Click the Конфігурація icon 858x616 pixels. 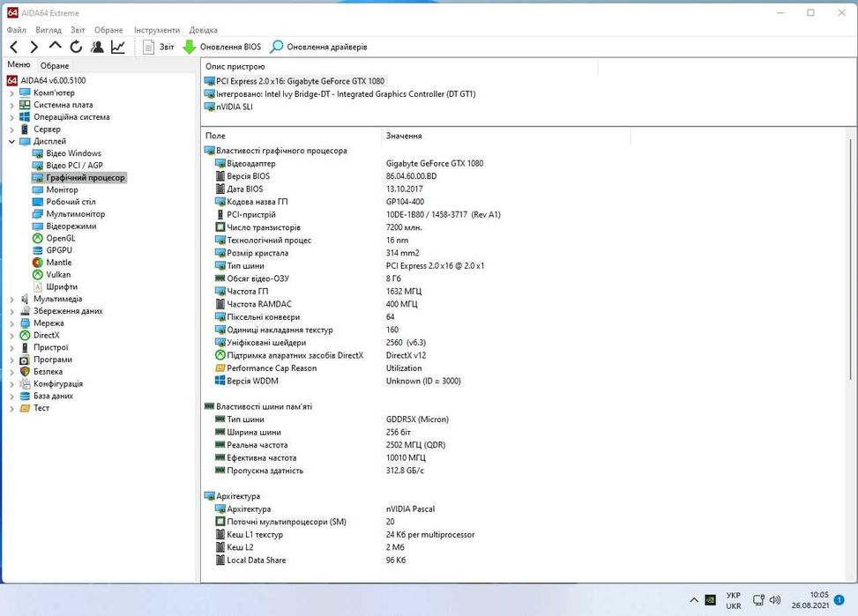(x=25, y=384)
